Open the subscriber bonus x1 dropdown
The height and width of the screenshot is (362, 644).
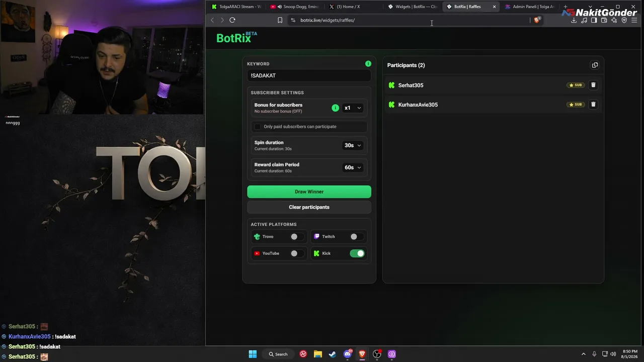353,108
